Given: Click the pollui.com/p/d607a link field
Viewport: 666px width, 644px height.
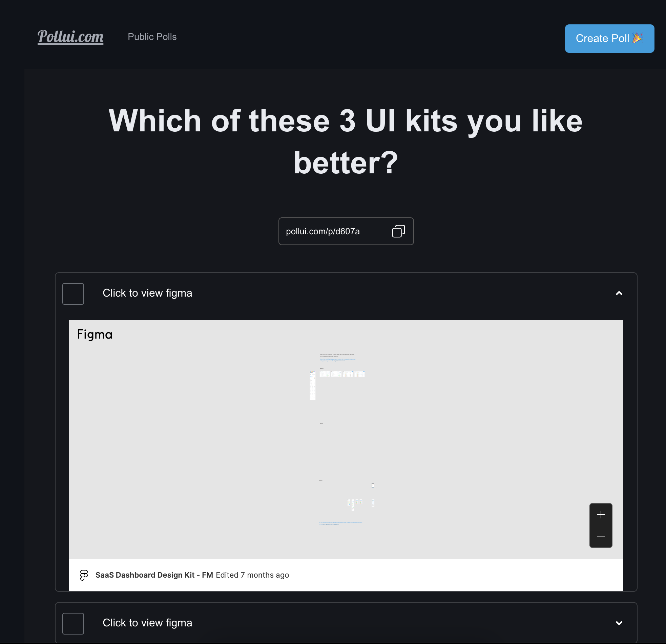Looking at the screenshot, I should coord(346,231).
